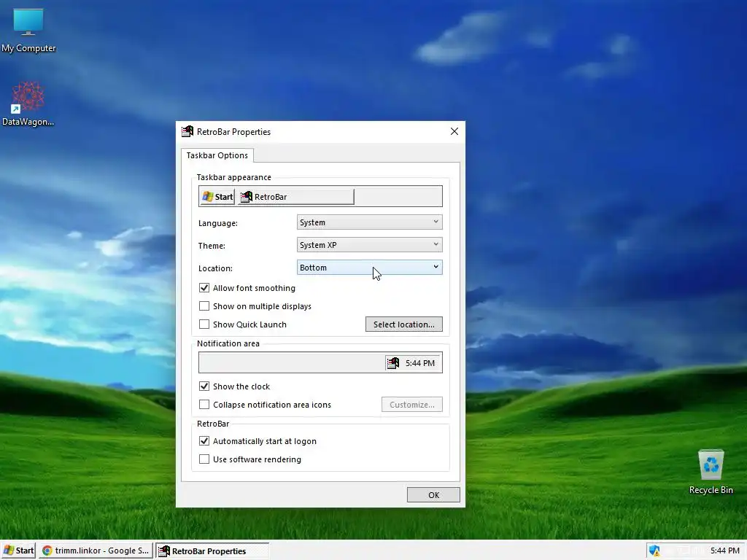Viewport: 747px width, 560px height.
Task: Enable Collapse notification area icons
Action: coord(204,404)
